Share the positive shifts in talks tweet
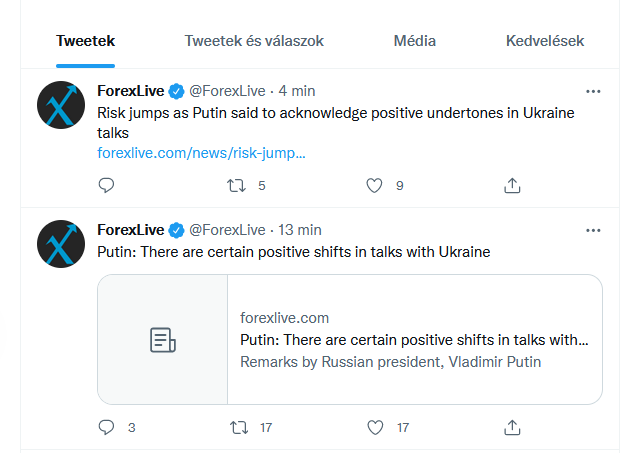 point(512,427)
